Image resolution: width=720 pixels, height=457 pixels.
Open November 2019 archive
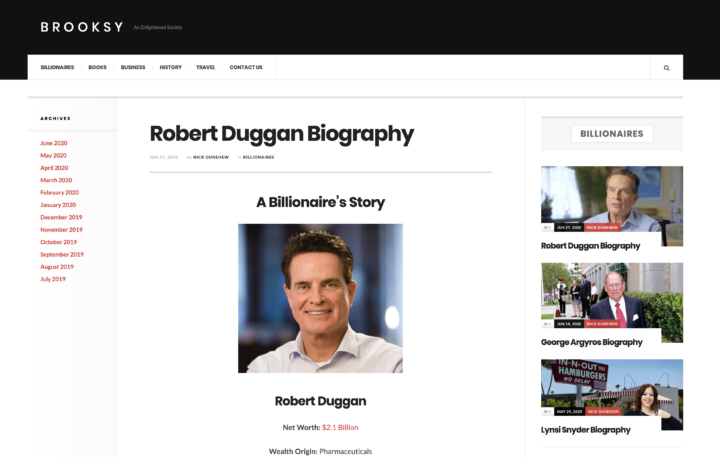click(62, 230)
